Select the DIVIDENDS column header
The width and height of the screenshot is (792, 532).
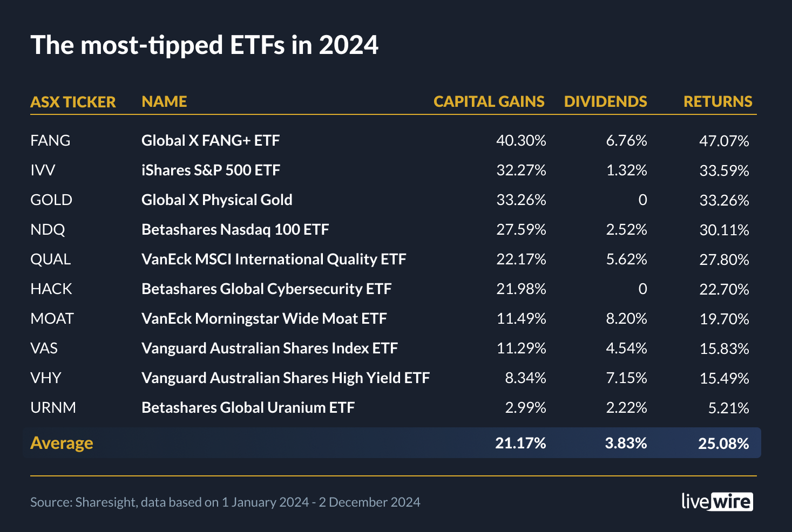click(x=605, y=101)
